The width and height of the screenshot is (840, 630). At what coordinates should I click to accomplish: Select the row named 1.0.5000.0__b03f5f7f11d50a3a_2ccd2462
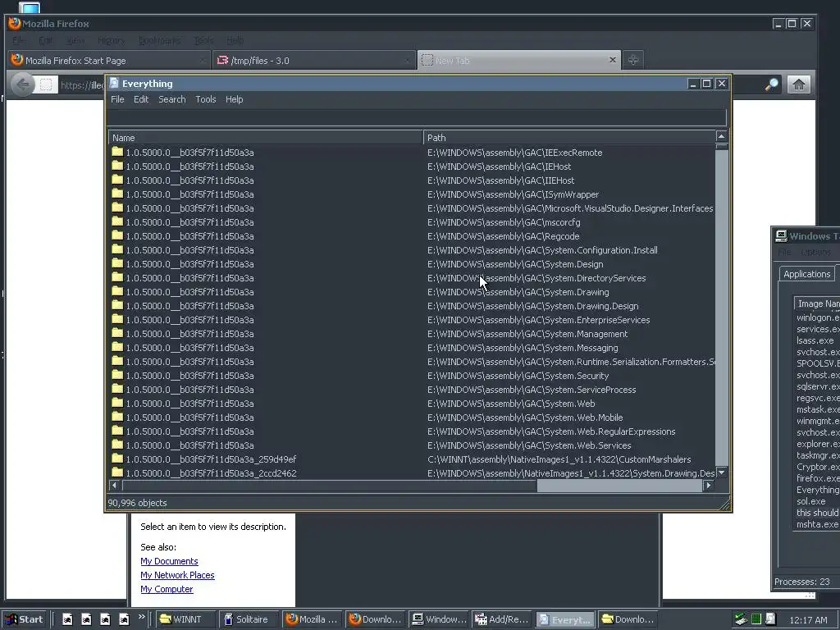click(x=412, y=473)
